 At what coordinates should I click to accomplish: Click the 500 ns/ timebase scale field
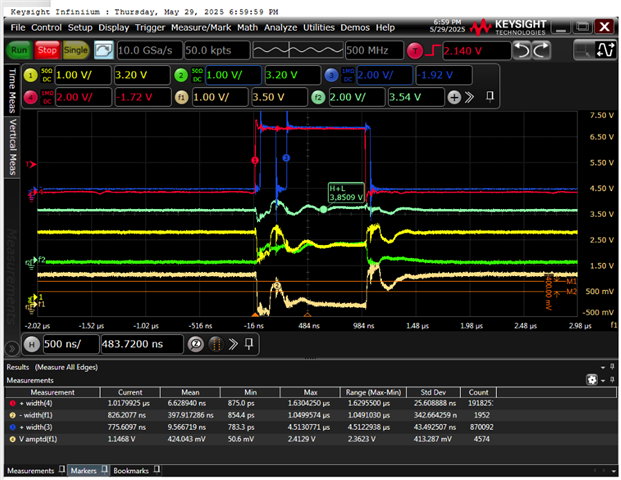tap(70, 344)
